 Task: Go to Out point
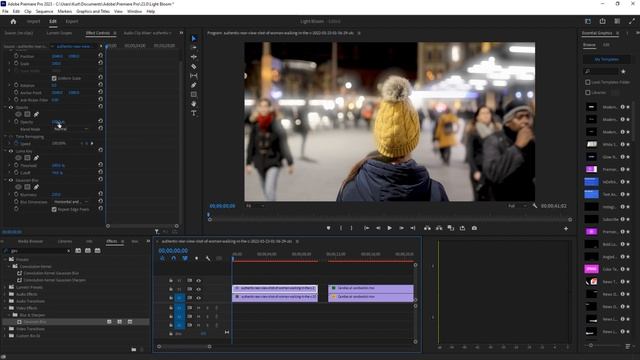click(413, 228)
